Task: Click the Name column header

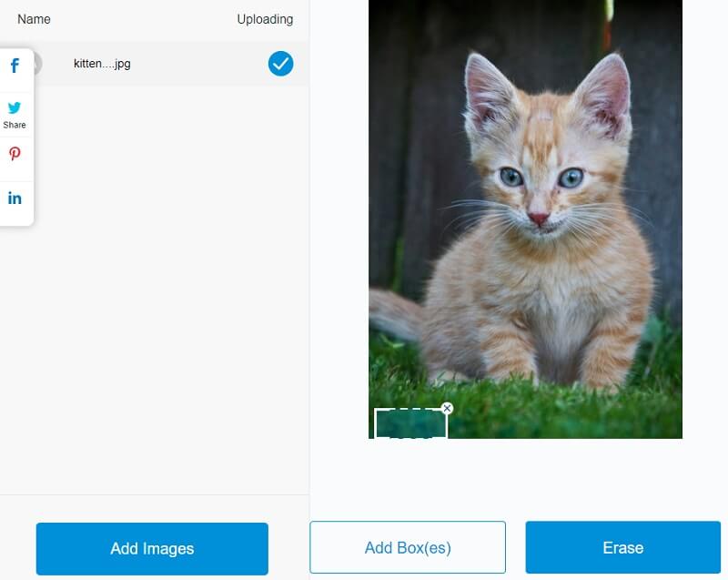Action: coord(34,19)
